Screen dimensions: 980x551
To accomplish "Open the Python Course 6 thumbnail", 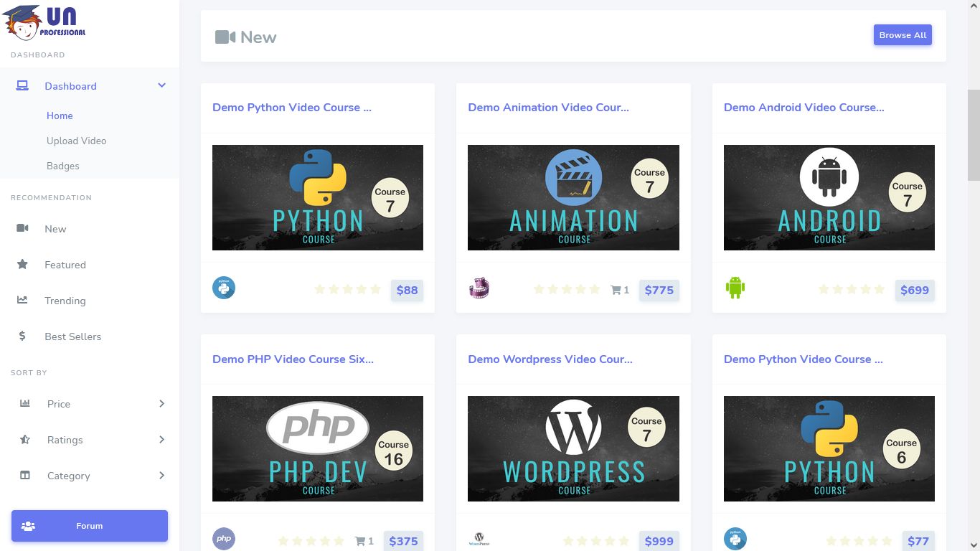I will [829, 448].
